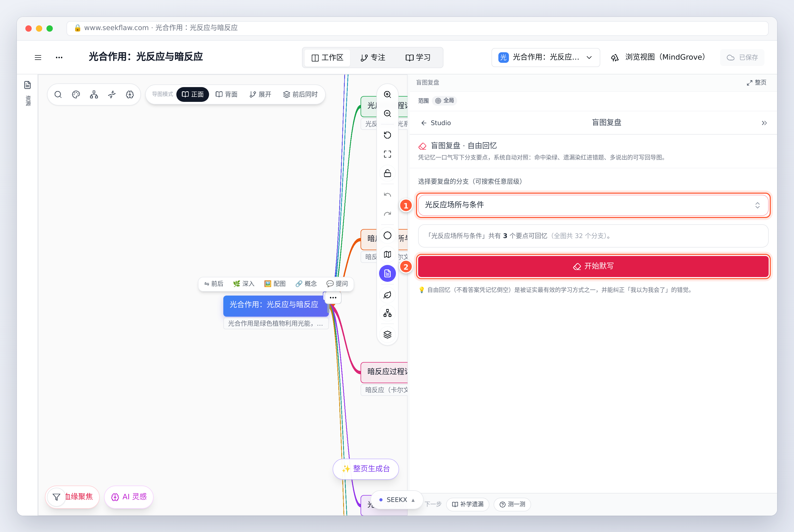
Task: Click the undo arrow icon
Action: [x=387, y=195]
